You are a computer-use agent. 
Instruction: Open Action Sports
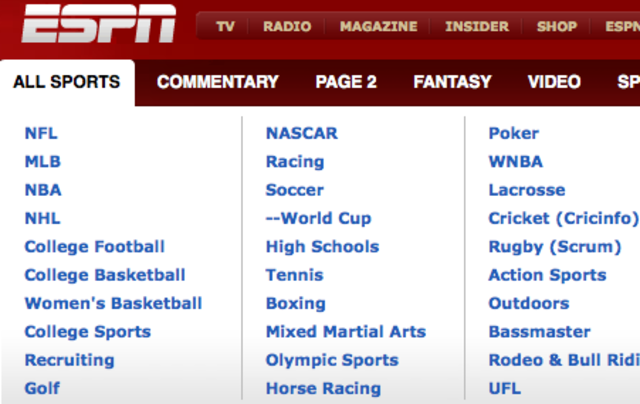pos(548,275)
